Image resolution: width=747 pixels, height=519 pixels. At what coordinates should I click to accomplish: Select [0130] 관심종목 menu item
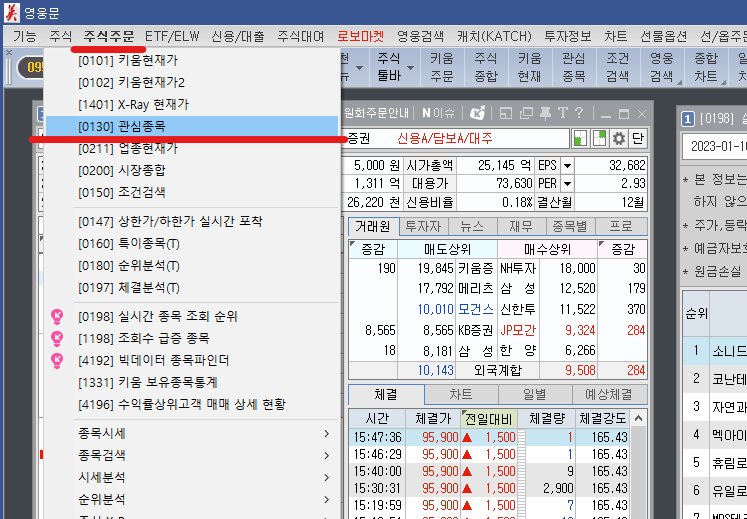192,127
